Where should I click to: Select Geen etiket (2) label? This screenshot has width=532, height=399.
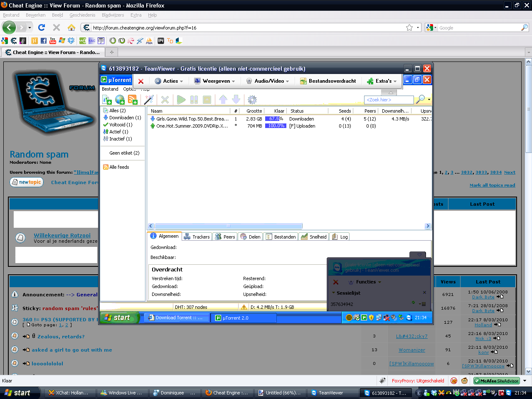point(124,153)
